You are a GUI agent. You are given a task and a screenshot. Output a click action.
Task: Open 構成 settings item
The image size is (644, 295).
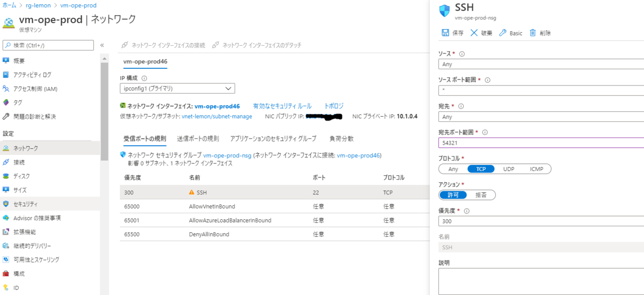coord(19,274)
